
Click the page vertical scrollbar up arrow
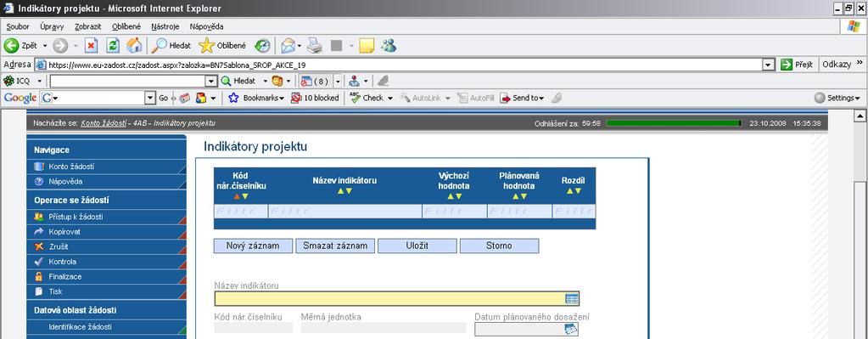pos(860,116)
